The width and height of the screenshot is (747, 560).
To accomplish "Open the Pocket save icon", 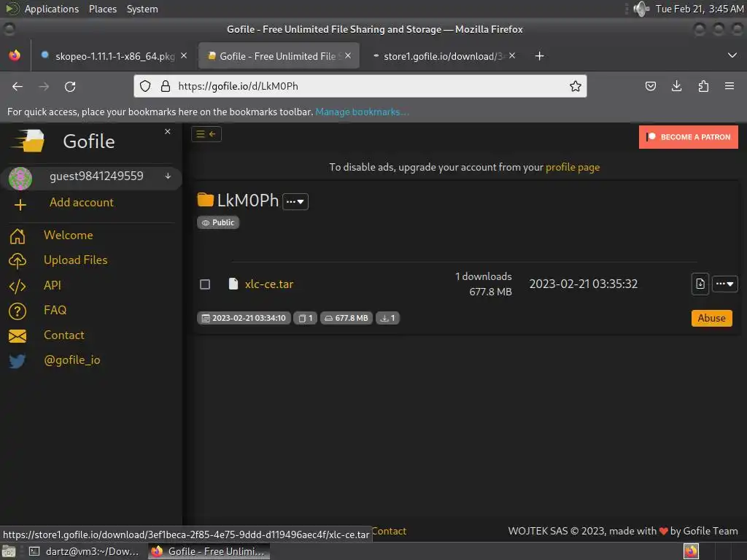I will tap(650, 86).
